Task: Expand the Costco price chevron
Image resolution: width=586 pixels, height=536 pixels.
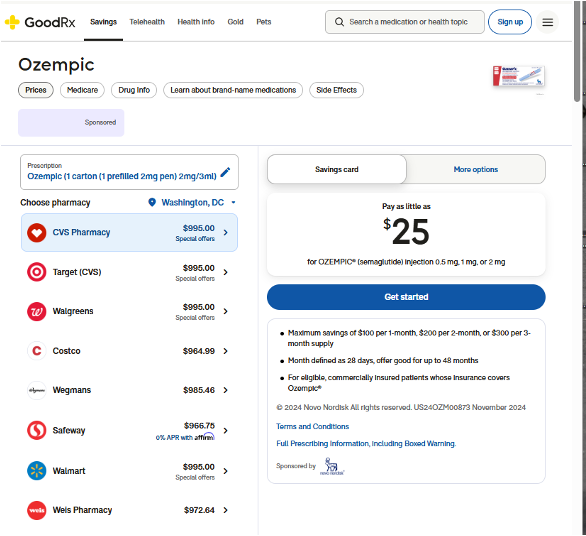Action: pos(225,351)
